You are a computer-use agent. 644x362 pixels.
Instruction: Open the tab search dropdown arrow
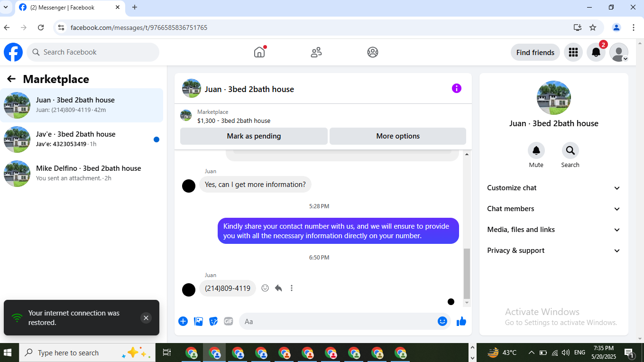coord(6,8)
